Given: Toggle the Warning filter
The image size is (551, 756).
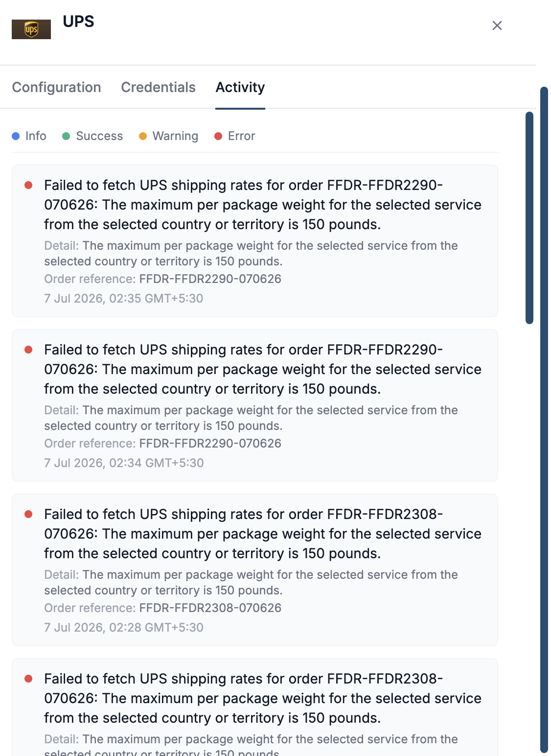Looking at the screenshot, I should pos(169,136).
